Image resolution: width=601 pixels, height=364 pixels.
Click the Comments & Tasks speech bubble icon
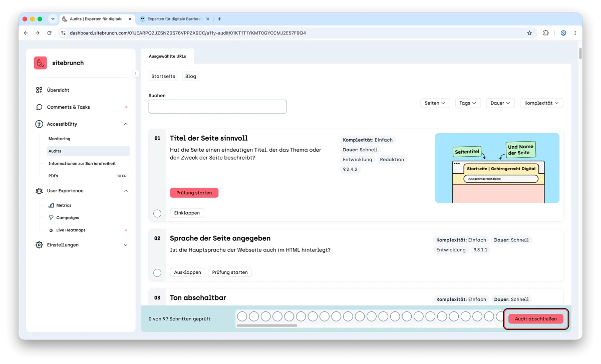pos(39,107)
